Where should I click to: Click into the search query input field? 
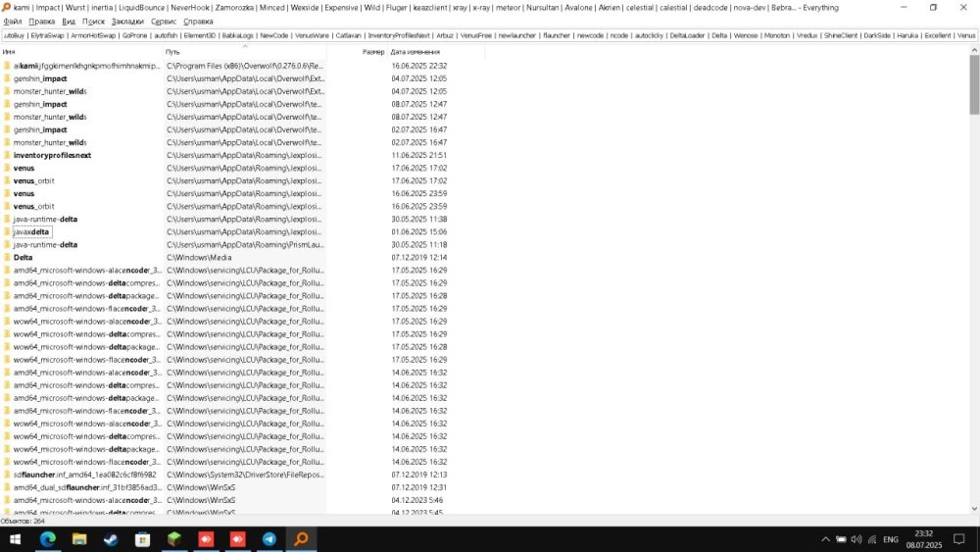(490, 35)
